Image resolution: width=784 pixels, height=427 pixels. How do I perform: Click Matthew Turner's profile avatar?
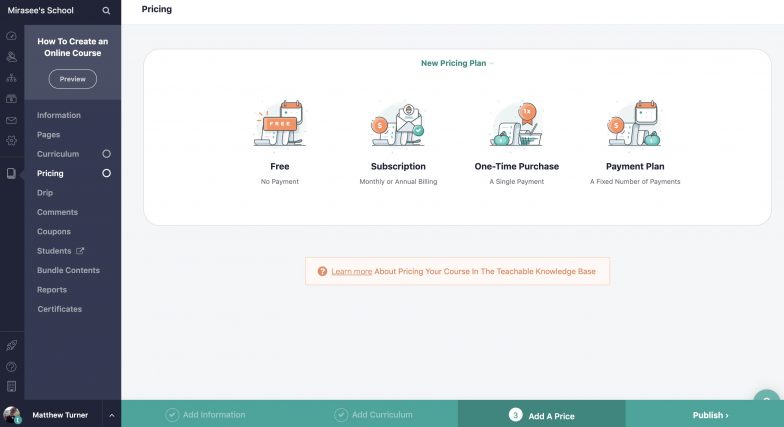[12, 415]
